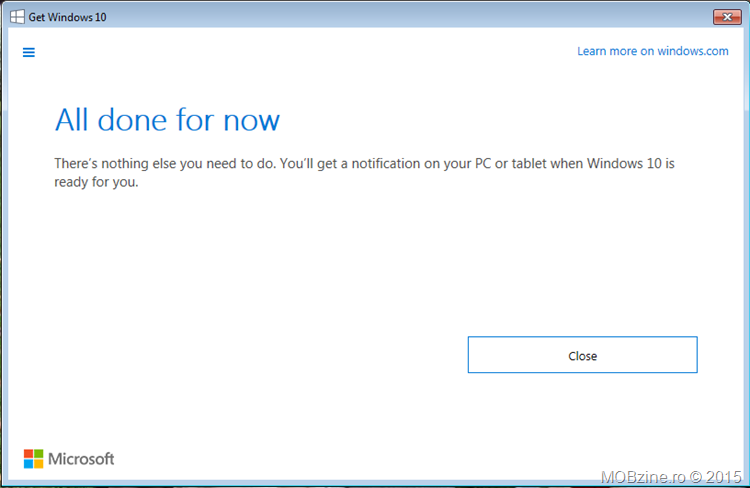
Task: Click the Microsoft logo
Action: [x=69, y=459]
